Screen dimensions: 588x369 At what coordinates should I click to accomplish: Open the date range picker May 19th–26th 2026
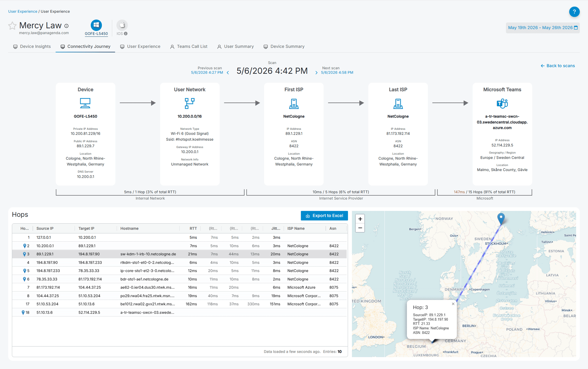543,28
